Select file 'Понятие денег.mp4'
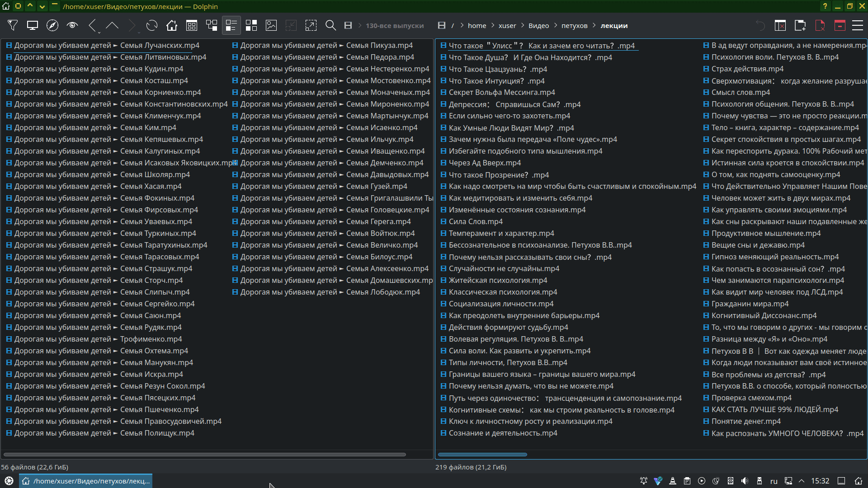The height and width of the screenshot is (488, 868). (742, 421)
